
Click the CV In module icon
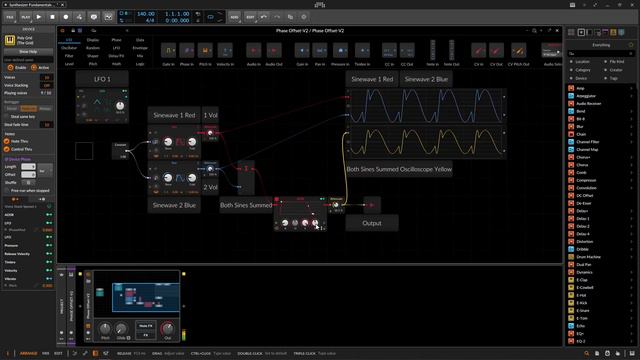(x=478, y=51)
